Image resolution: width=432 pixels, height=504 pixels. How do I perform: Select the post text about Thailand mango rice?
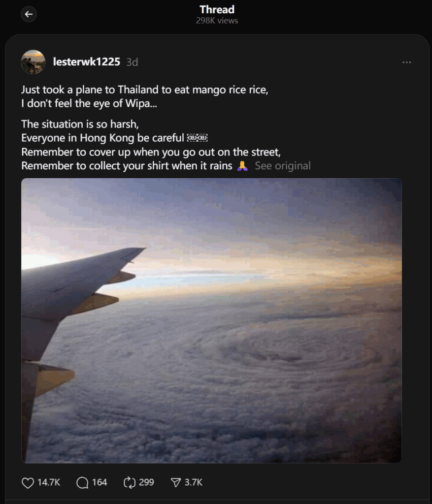pos(145,96)
